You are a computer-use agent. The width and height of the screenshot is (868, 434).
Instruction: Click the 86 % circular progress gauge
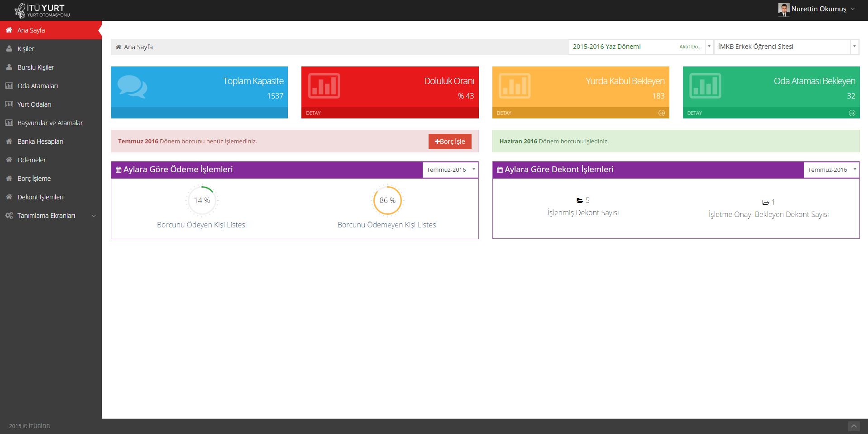click(387, 200)
